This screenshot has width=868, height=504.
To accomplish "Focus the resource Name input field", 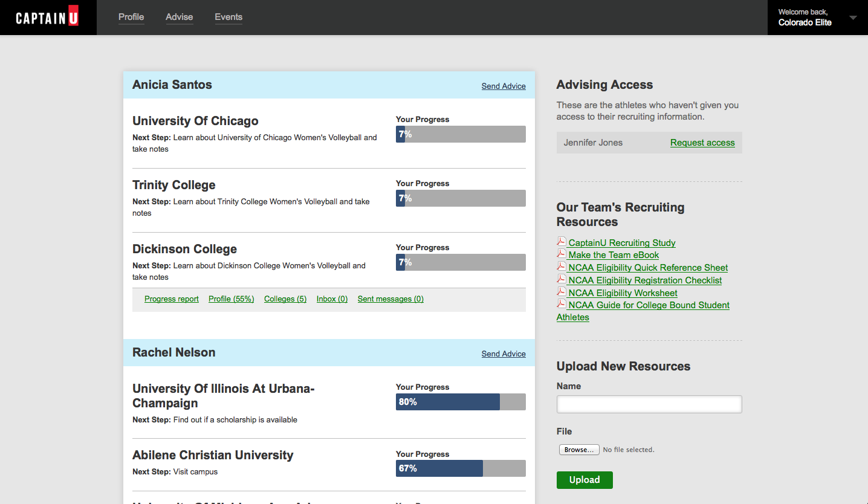I will pyautogui.click(x=649, y=404).
